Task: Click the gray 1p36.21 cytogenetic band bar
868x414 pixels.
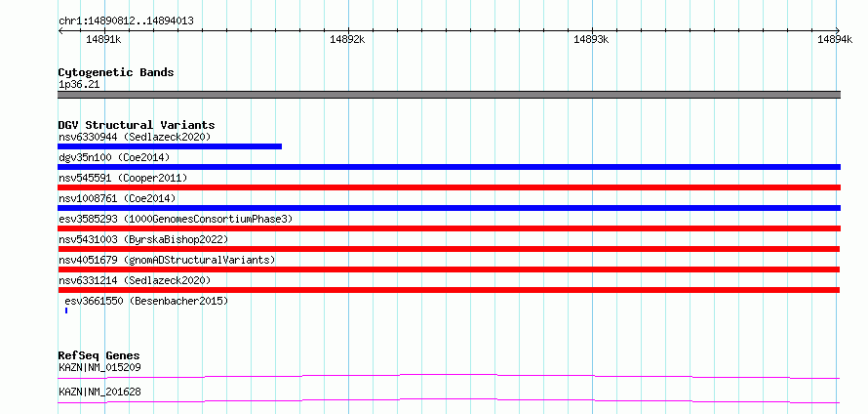Action: (x=449, y=95)
